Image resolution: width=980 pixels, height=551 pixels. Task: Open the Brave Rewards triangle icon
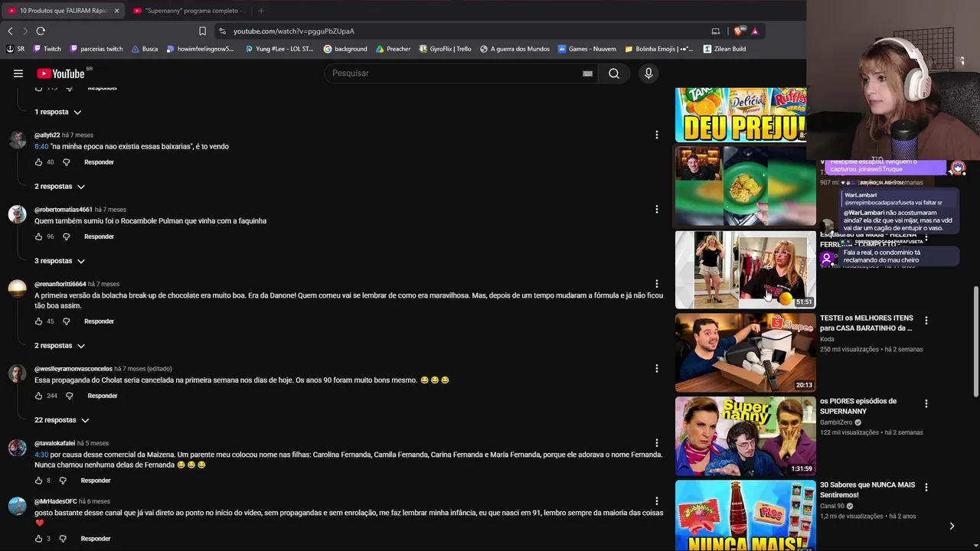pyautogui.click(x=755, y=31)
